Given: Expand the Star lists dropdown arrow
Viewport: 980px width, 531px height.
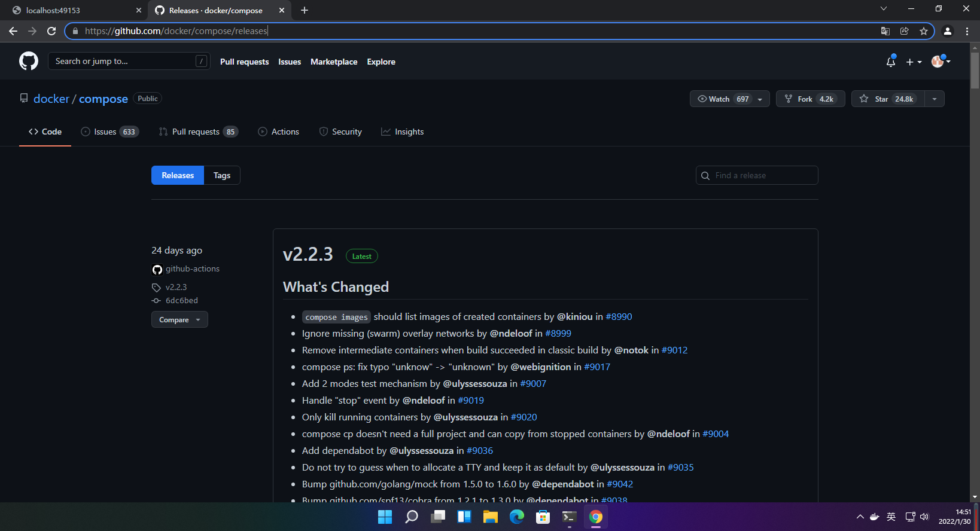Looking at the screenshot, I should pyautogui.click(x=935, y=99).
